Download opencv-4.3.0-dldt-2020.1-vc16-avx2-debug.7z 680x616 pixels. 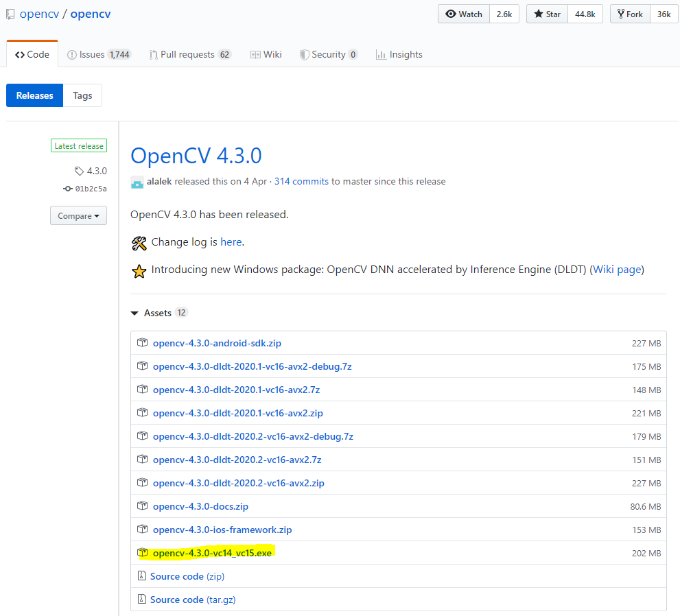[253, 366]
